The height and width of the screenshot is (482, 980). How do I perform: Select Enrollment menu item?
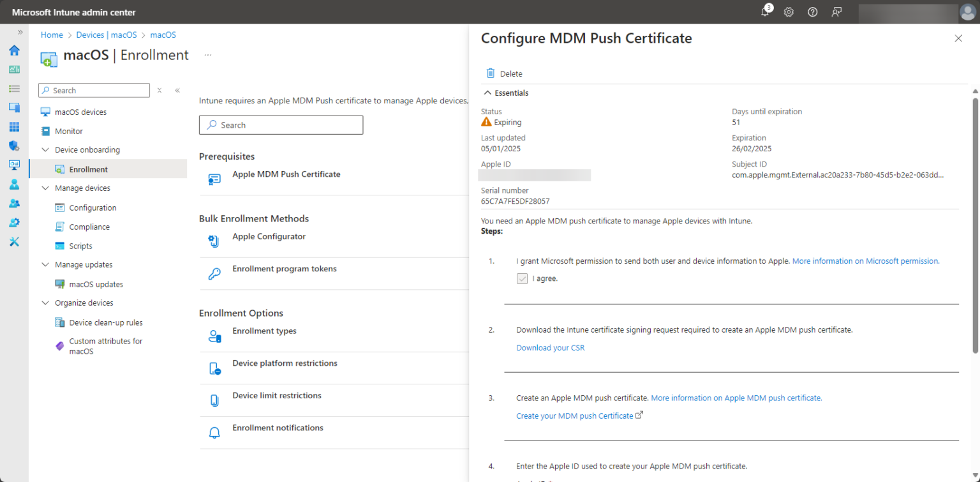[108, 169]
